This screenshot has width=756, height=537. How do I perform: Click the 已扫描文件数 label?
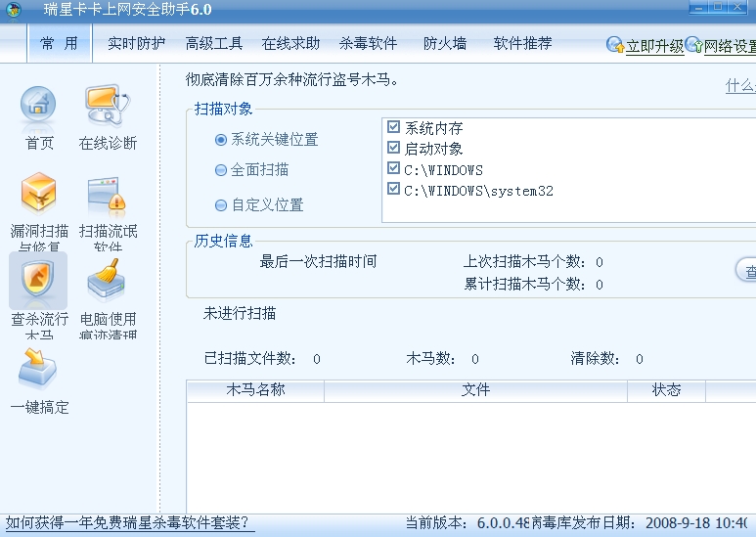[x=250, y=359]
